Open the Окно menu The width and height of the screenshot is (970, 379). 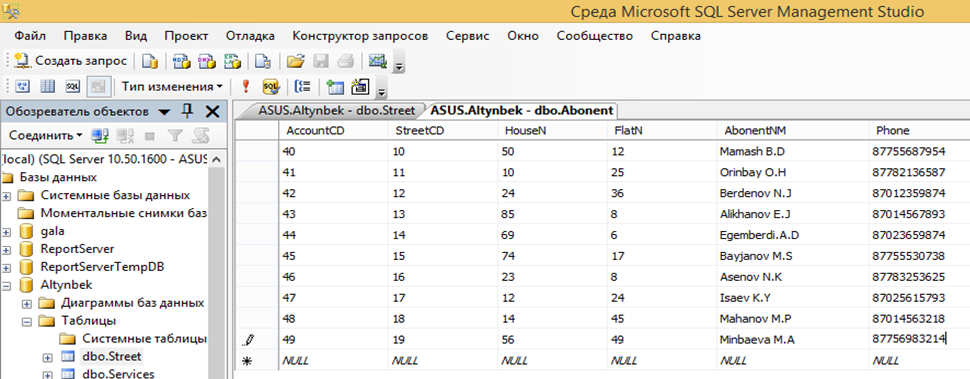click(523, 36)
